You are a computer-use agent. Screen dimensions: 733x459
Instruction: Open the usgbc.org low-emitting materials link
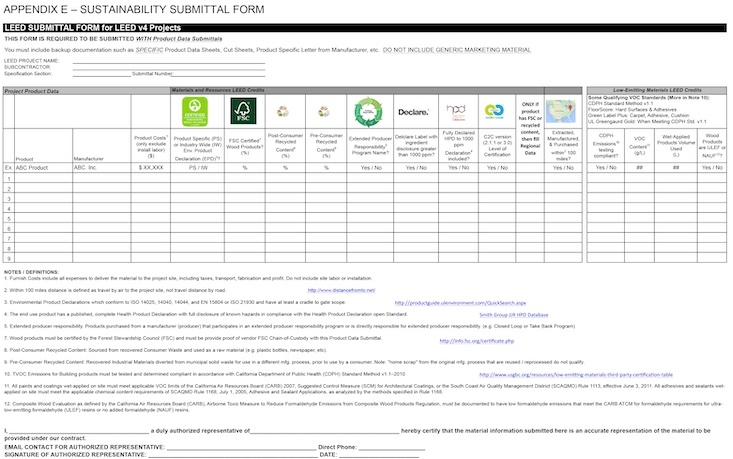576,375
